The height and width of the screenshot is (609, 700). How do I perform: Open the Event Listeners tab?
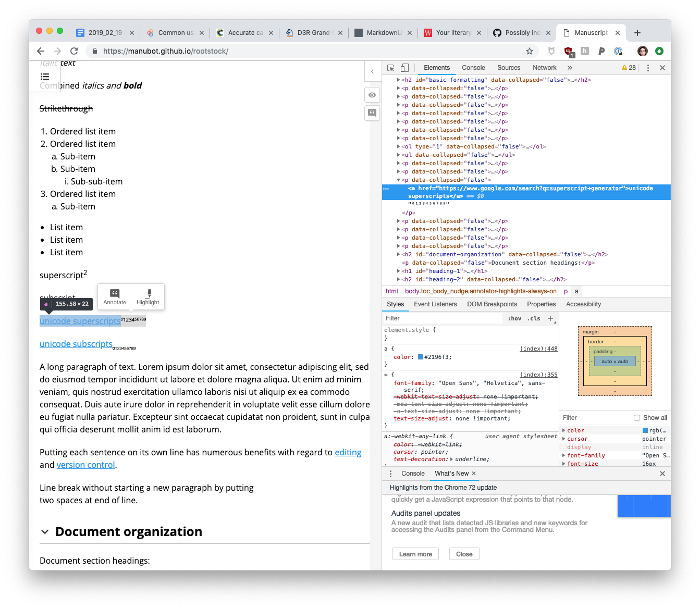(x=435, y=304)
